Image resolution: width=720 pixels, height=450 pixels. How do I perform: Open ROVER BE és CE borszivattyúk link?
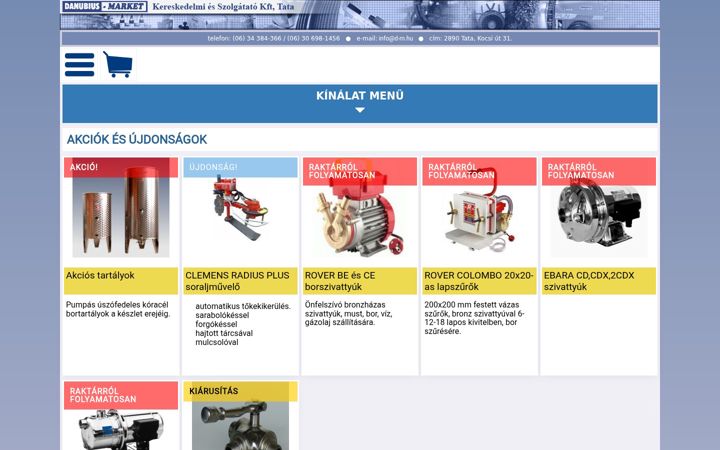340,281
